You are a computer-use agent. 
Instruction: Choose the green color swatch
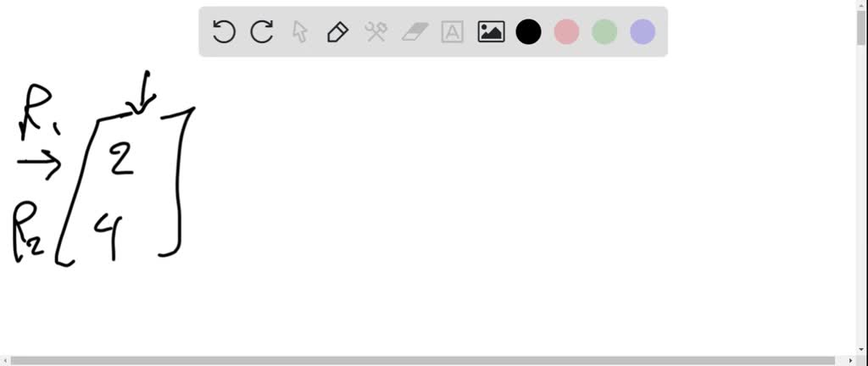click(x=604, y=32)
